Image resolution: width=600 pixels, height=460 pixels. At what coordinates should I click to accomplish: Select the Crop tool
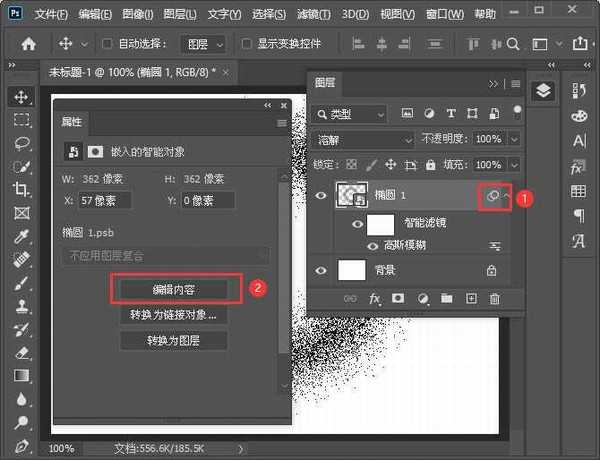coord(21,189)
